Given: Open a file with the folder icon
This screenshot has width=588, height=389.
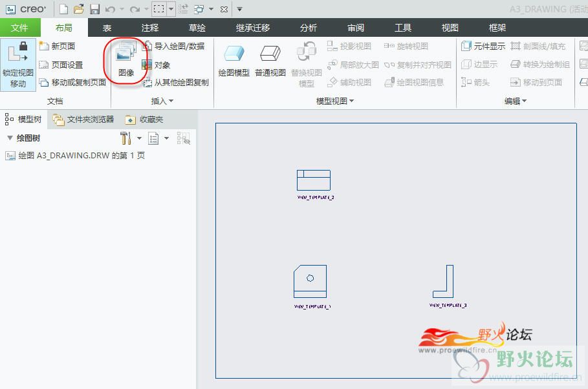Looking at the screenshot, I should tap(79, 9).
